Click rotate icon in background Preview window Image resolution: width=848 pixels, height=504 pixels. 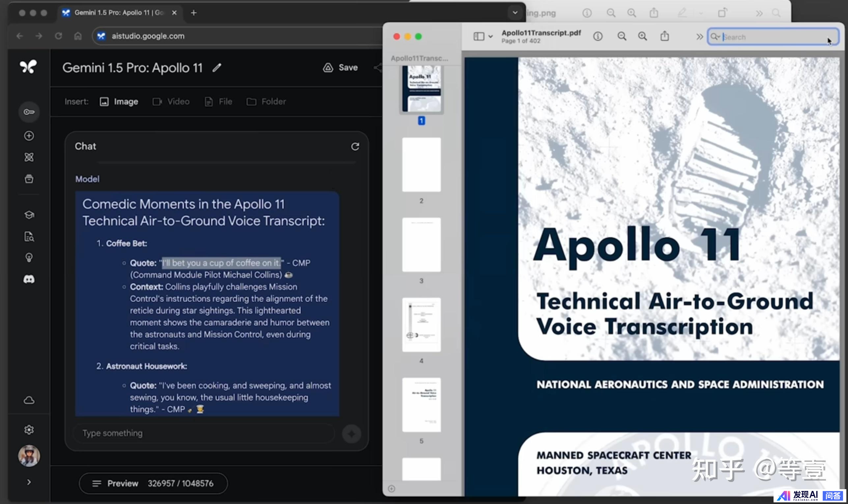(722, 13)
